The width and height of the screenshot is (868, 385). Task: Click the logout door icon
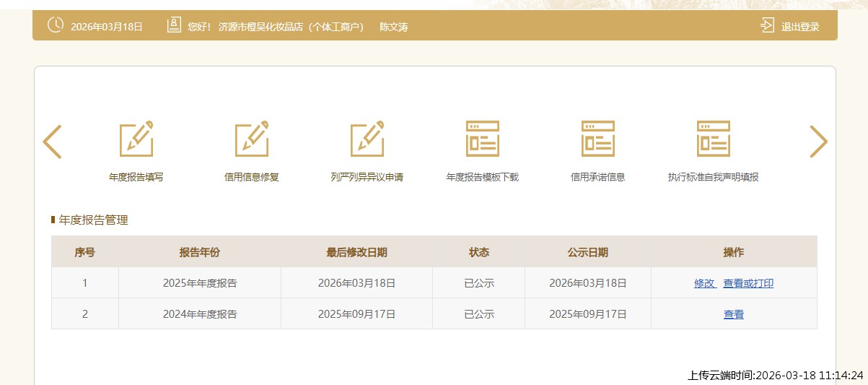(767, 26)
